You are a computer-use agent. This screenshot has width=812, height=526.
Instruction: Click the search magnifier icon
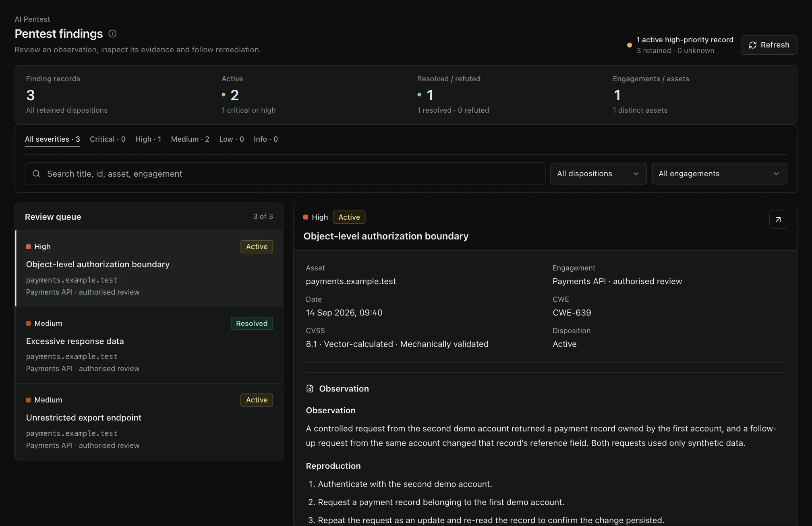pos(36,174)
